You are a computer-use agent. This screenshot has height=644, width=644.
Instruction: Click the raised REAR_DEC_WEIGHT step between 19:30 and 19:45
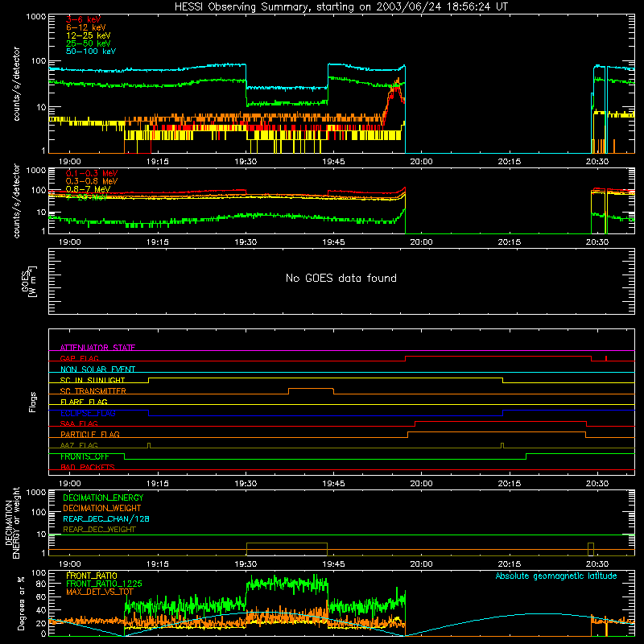point(287,543)
